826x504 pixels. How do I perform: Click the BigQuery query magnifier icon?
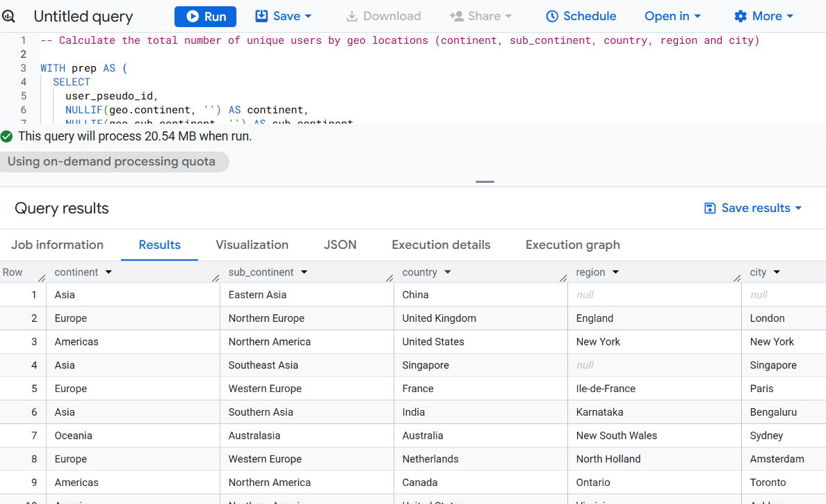click(9, 17)
